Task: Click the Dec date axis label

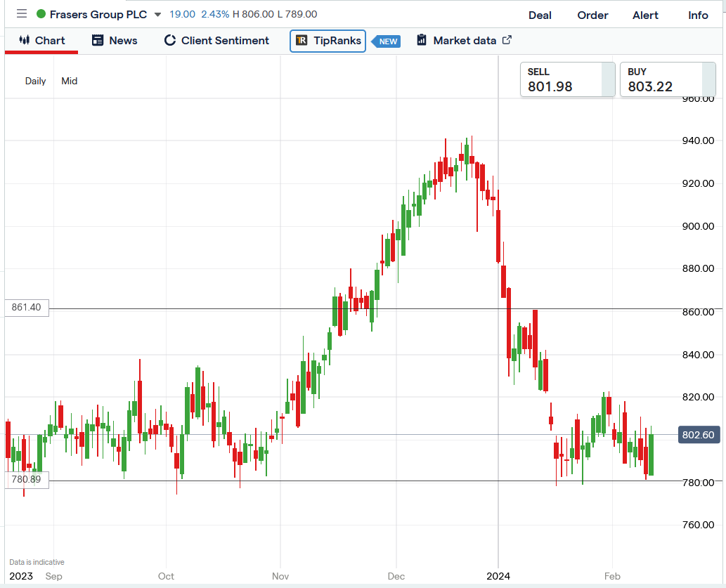Action: coord(396,577)
